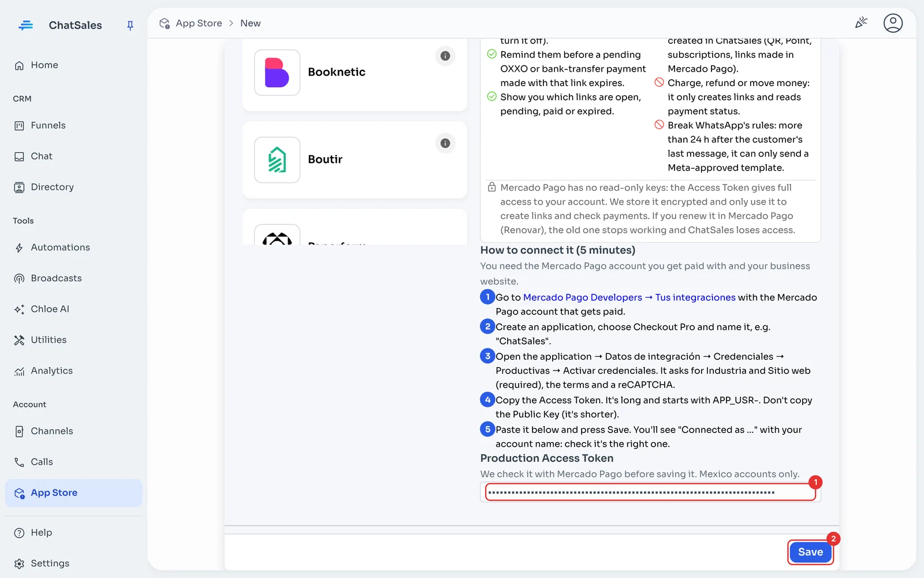The width and height of the screenshot is (924, 578).
Task: Click the celebration party icon in header
Action: (x=861, y=23)
